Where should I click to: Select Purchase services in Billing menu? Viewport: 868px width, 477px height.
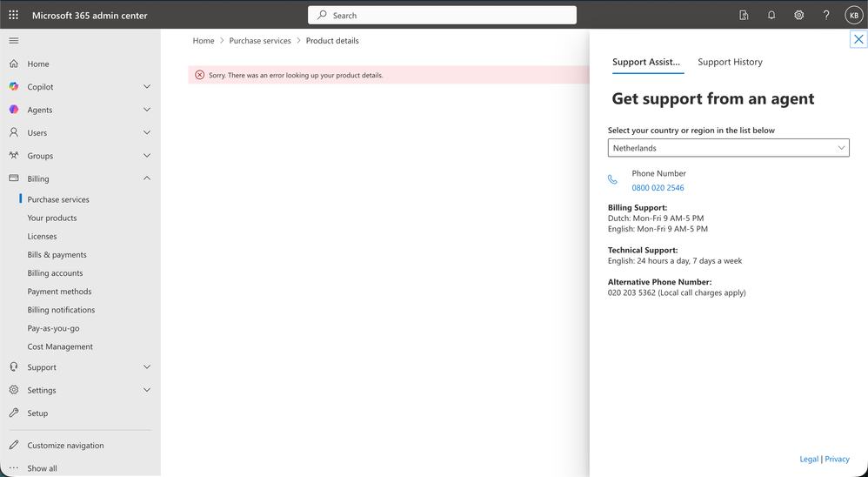pos(58,199)
